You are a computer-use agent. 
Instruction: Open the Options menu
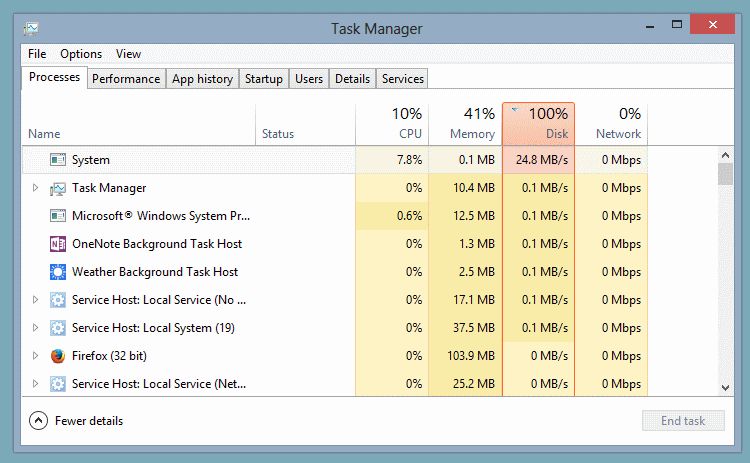[x=81, y=54]
